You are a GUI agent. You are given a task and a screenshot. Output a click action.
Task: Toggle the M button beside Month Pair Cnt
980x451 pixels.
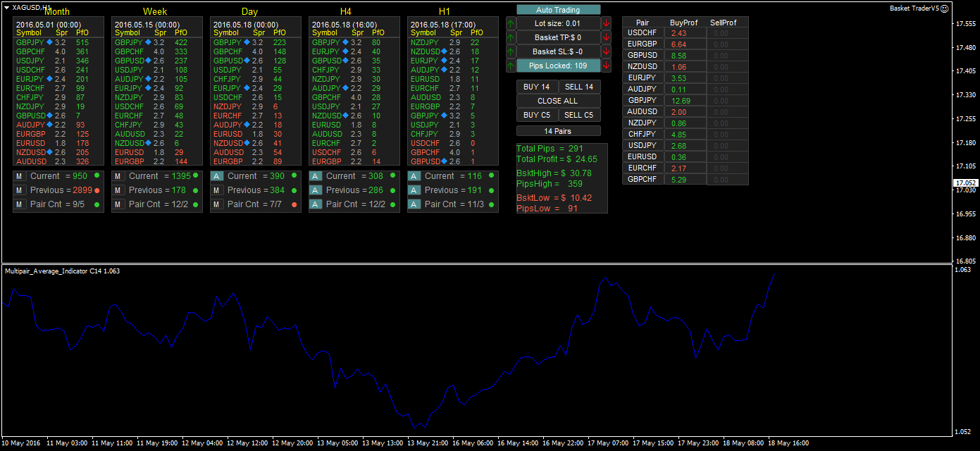point(20,204)
